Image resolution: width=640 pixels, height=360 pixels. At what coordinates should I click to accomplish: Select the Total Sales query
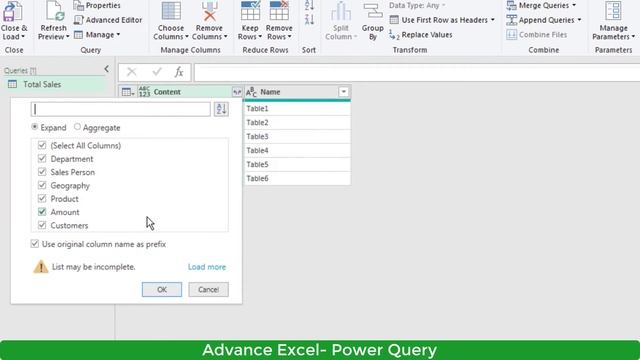[54, 84]
